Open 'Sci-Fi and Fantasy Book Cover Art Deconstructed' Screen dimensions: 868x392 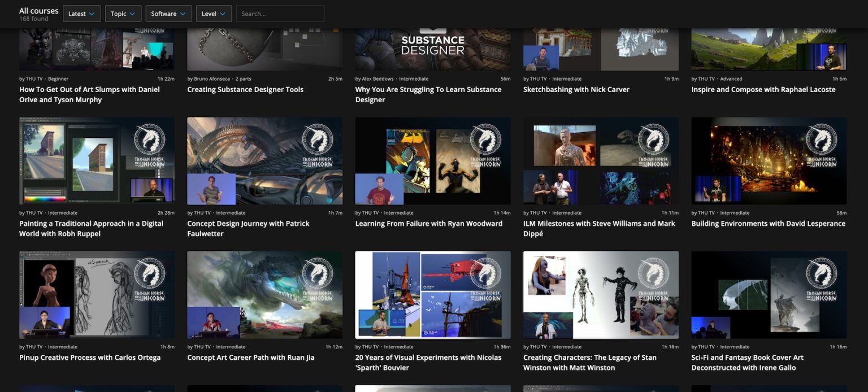pyautogui.click(x=769, y=362)
